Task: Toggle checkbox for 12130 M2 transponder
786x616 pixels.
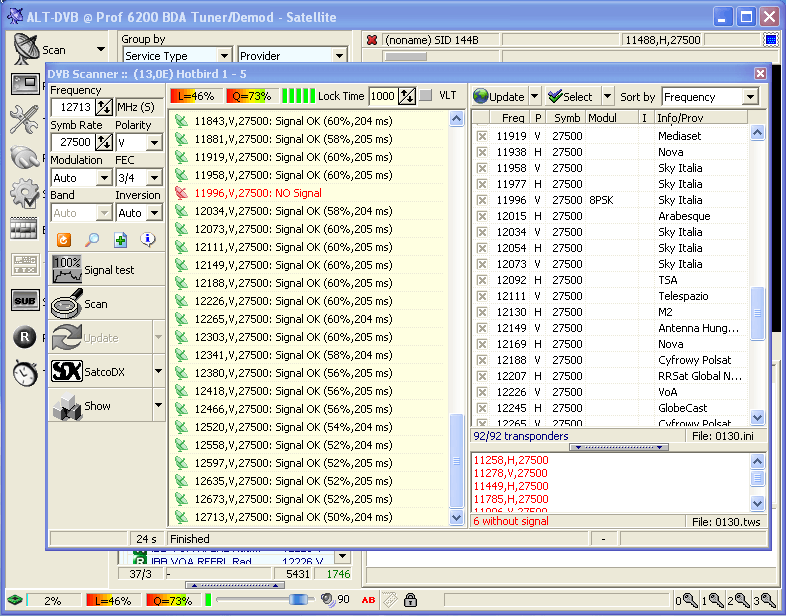Action: tap(482, 312)
